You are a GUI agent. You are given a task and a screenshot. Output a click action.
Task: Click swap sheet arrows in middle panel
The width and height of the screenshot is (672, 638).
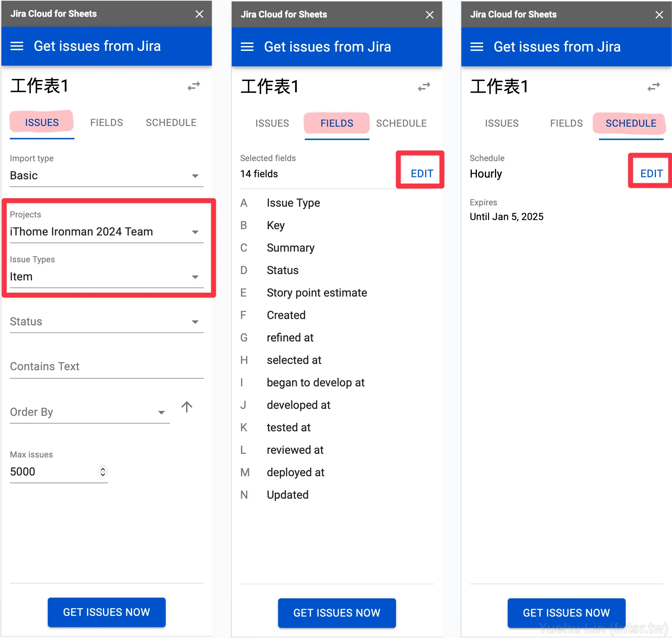pos(424,87)
